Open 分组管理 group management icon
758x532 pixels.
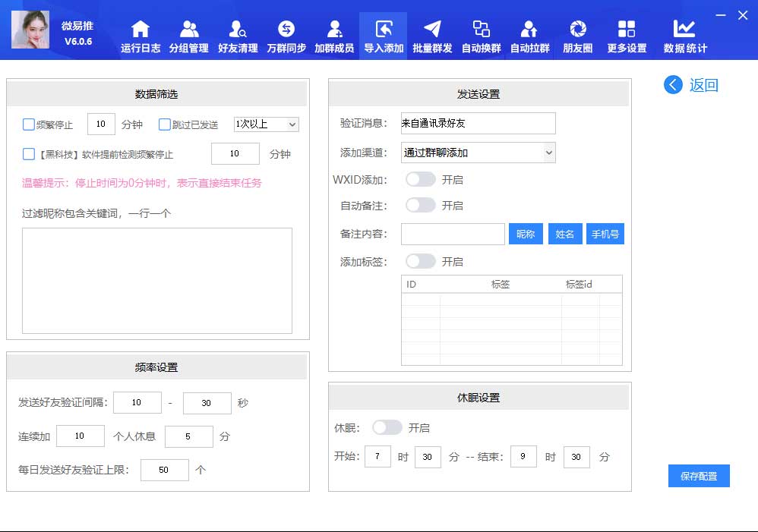(x=188, y=30)
